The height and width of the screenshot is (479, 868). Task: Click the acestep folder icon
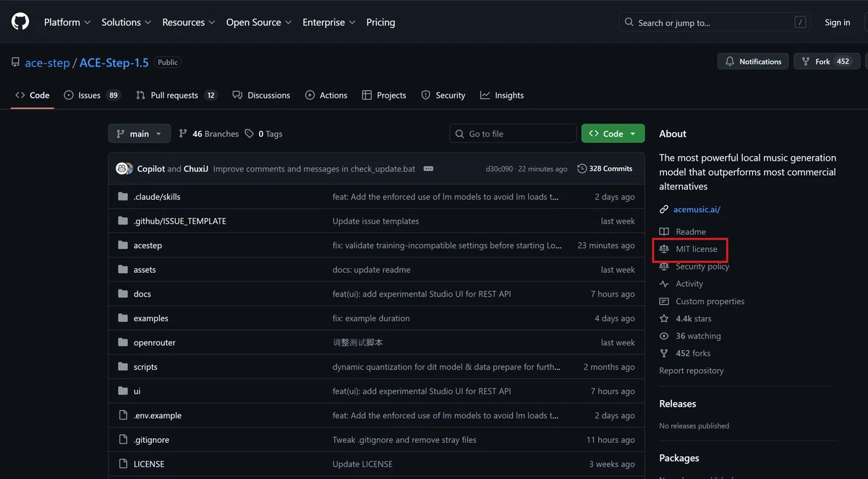tap(122, 245)
